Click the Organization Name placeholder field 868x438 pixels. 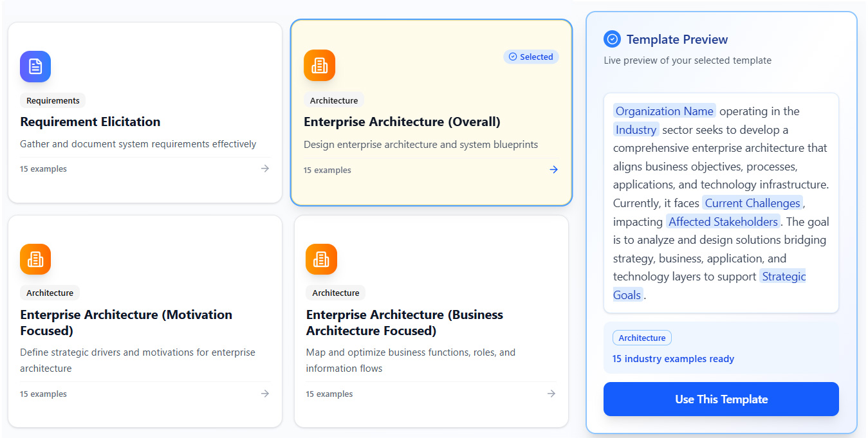(x=664, y=111)
